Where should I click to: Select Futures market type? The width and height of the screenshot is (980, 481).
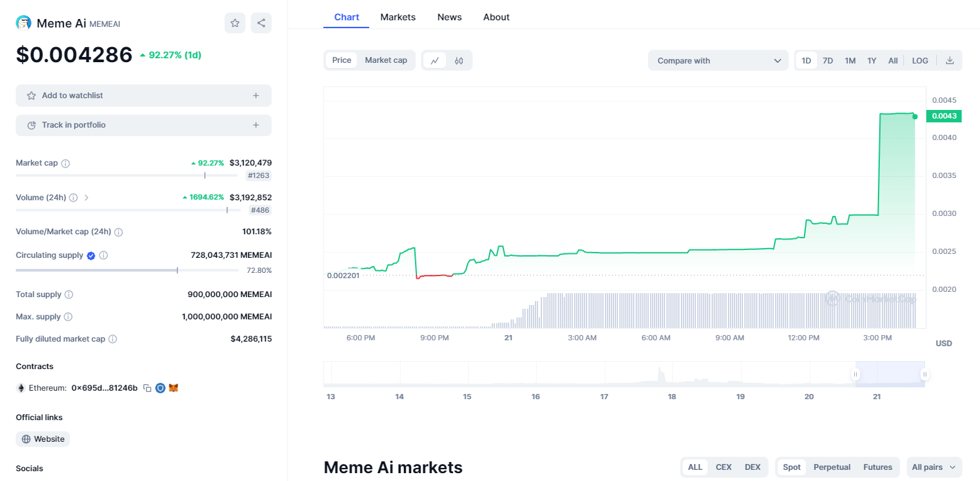pos(878,467)
